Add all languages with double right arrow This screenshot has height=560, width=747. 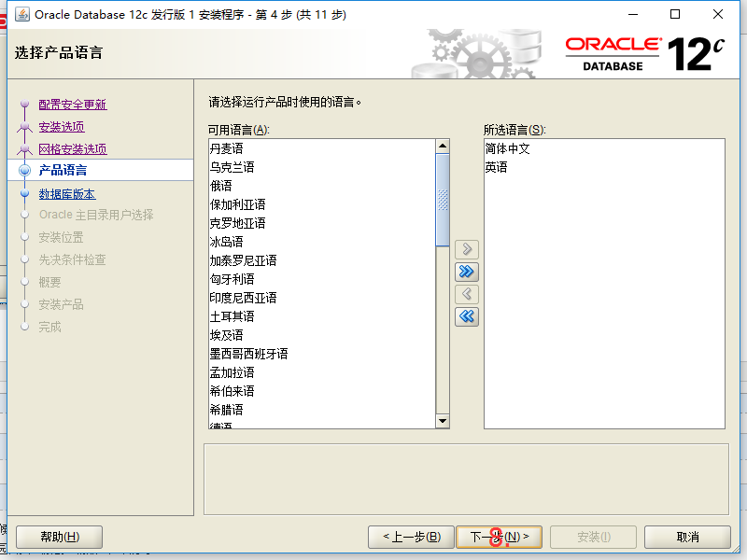[x=466, y=272]
